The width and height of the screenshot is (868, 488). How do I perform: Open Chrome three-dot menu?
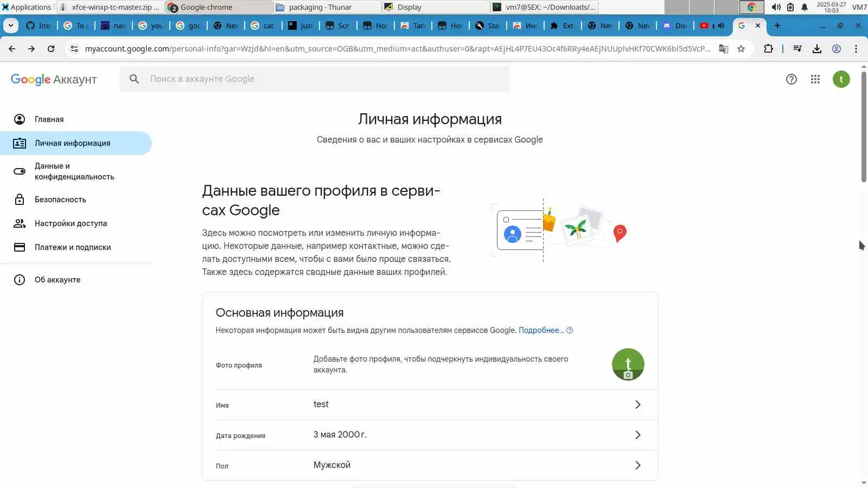click(x=856, y=49)
